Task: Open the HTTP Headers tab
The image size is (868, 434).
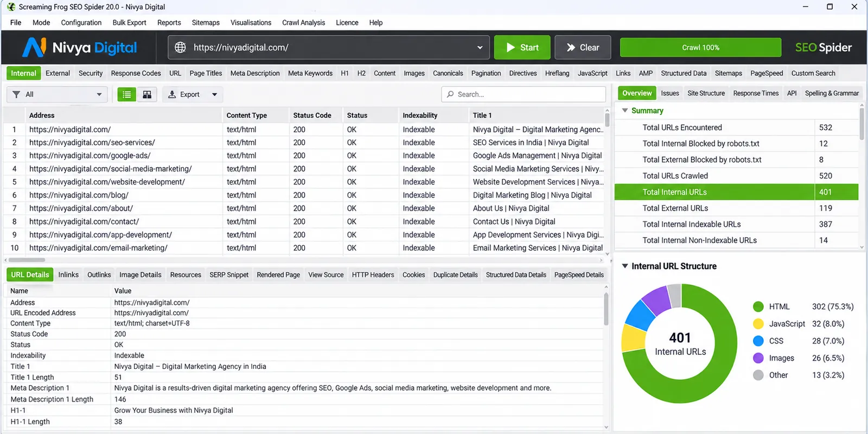Action: point(373,275)
